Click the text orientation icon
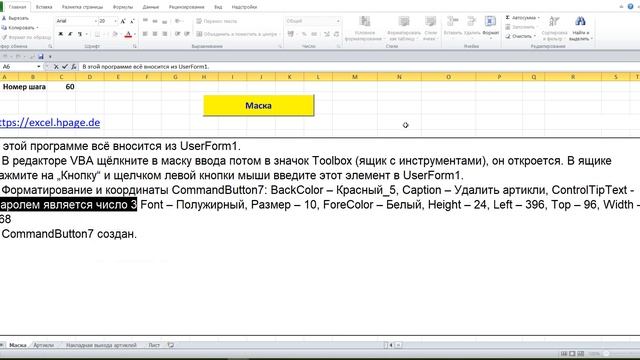This screenshot has height=360, width=640. coord(178,21)
